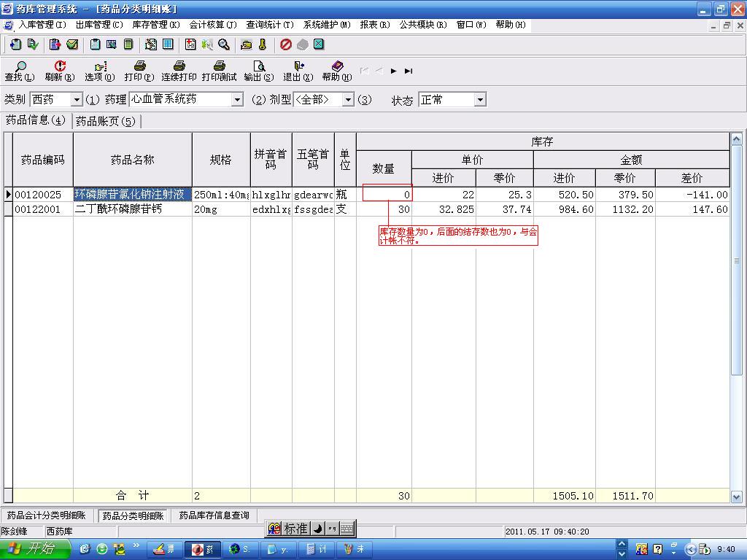Click the next record arrow button
The image size is (747, 560).
[393, 71]
